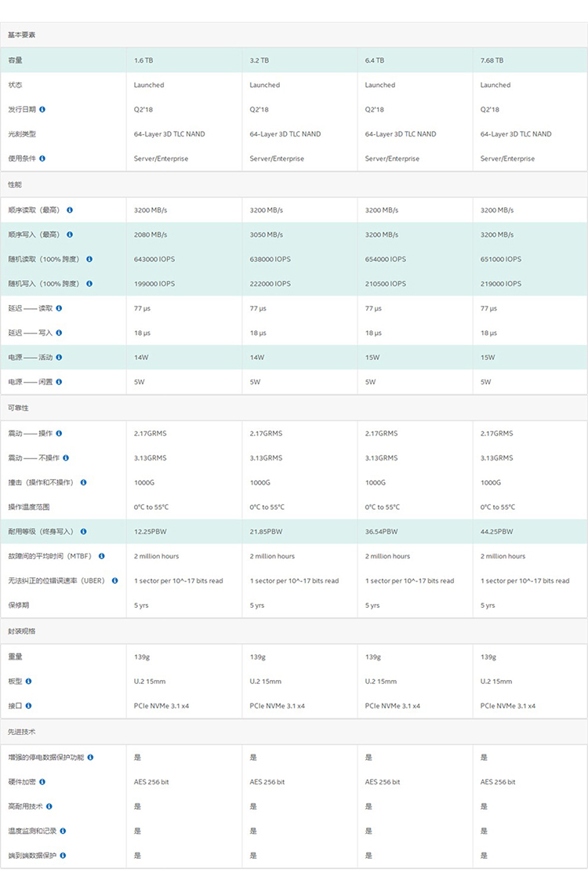Click the 操作温度范围 row label
The image size is (588, 891).
29,507
